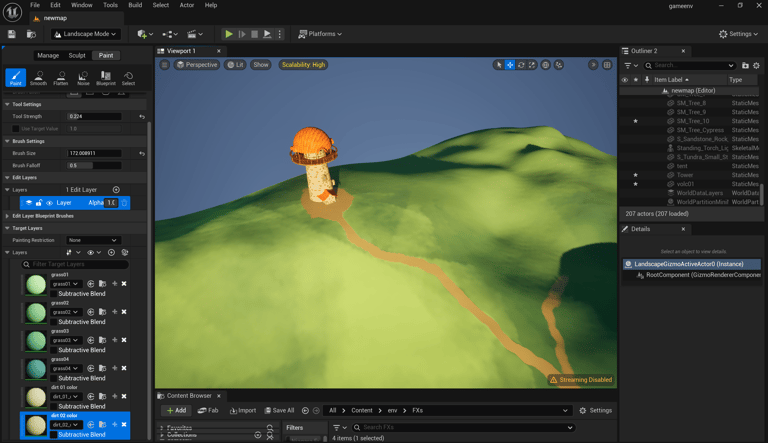Expand Edit Layer Blueprint Brushes section

[x=7, y=216]
